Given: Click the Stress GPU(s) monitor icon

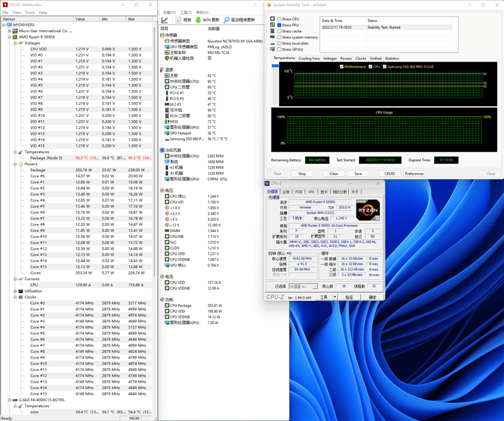Looking at the screenshot, I should [273, 49].
